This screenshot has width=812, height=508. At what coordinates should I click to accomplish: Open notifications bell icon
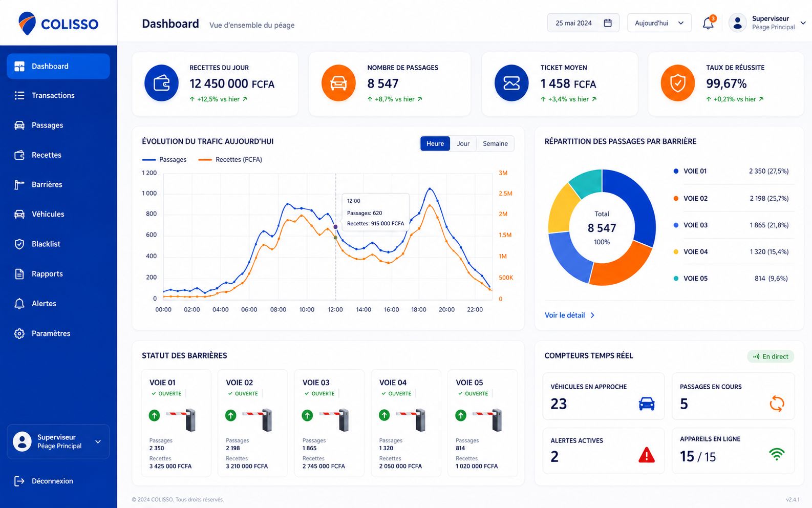click(x=708, y=23)
